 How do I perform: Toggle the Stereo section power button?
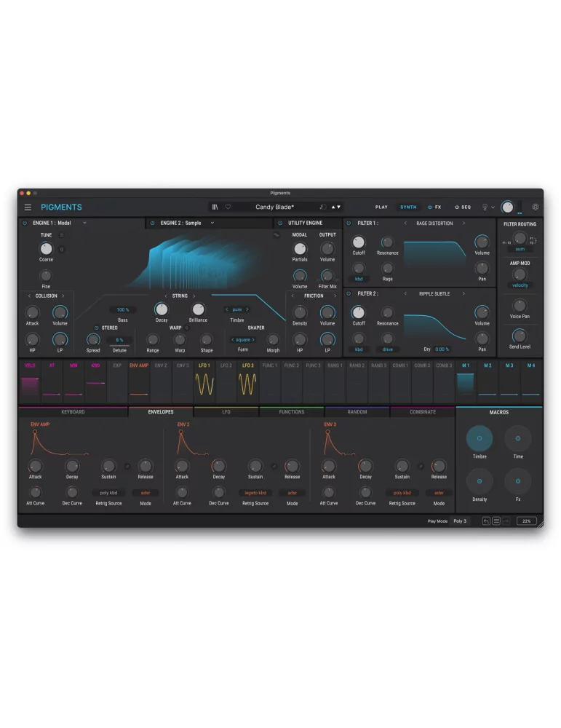coord(97,328)
